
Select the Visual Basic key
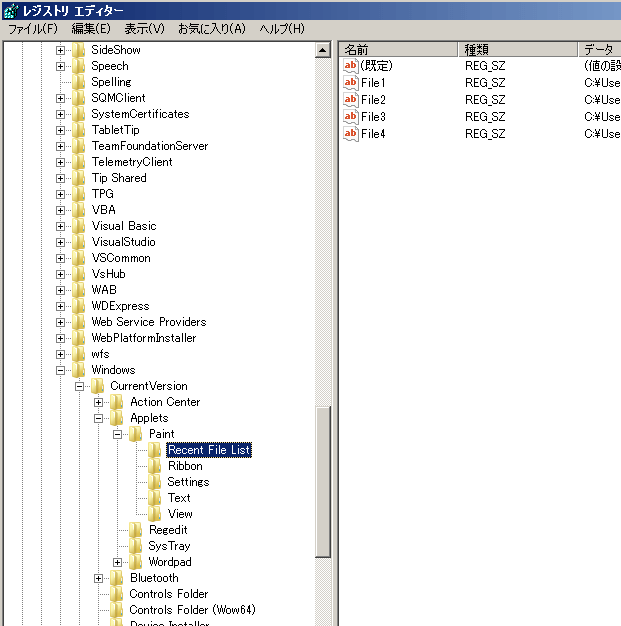pyautogui.click(x=124, y=226)
